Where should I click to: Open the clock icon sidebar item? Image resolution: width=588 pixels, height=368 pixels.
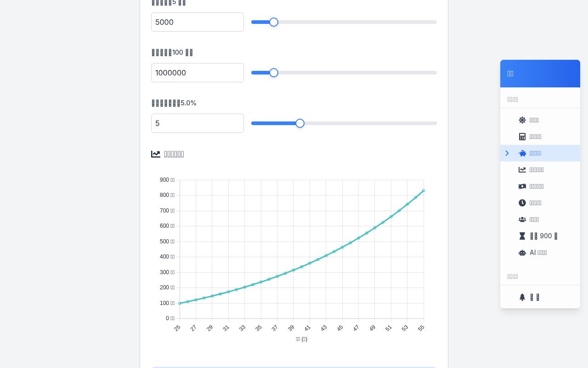[540, 203]
